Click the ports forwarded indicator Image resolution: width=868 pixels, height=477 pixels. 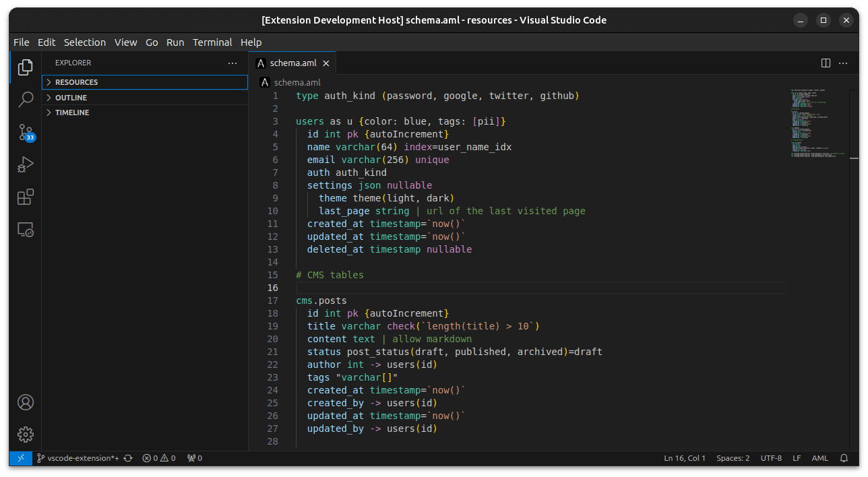click(195, 458)
